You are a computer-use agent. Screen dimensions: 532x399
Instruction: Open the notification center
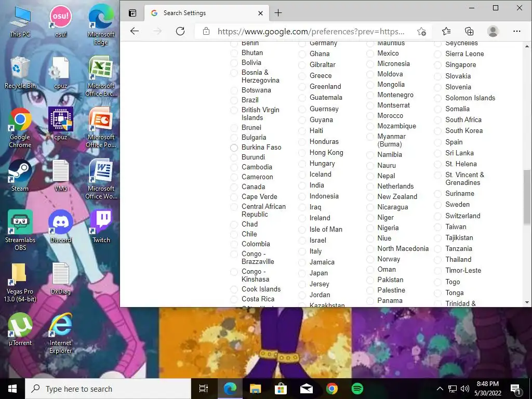pyautogui.click(x=516, y=389)
